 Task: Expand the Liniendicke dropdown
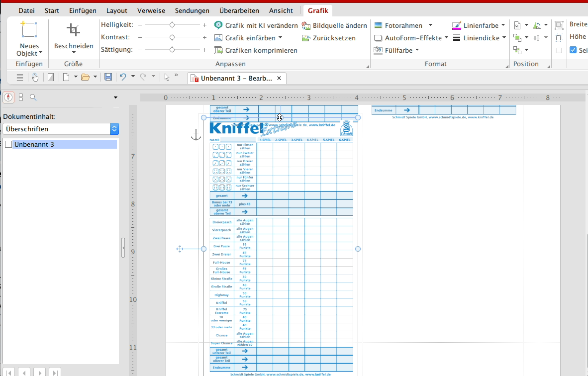[504, 38]
